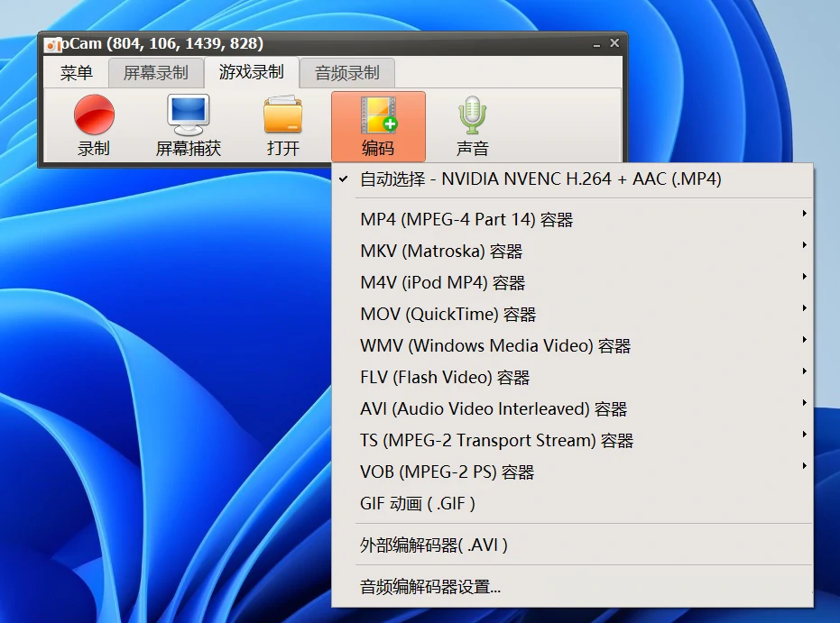Expand the MP4 (MPEG-4 Part 14) submenu
The image size is (840, 623).
465,218
